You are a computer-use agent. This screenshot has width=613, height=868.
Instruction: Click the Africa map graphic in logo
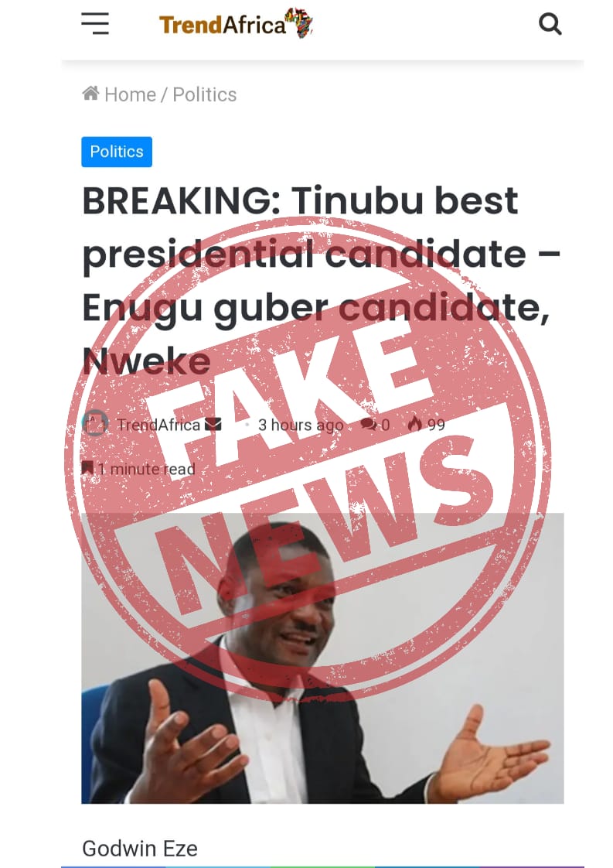[299, 22]
